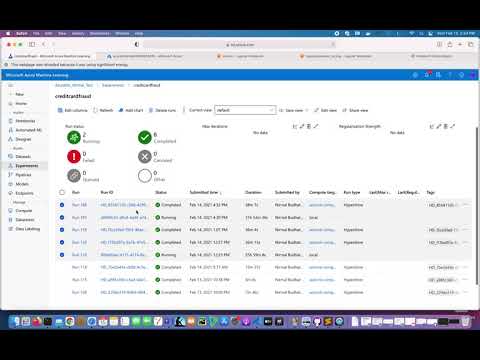The width and height of the screenshot is (480, 360).
Task: Collapse the sidebar hamburger menu
Action: pyautogui.click(x=10, y=86)
